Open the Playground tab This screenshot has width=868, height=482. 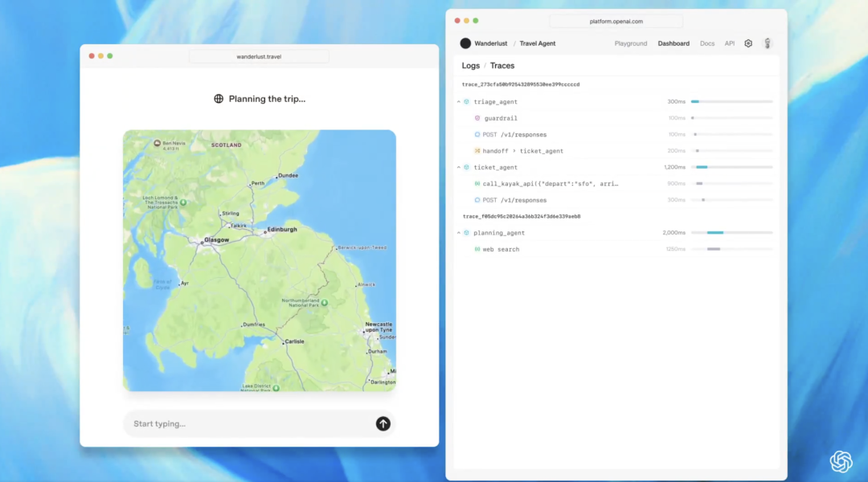[x=631, y=43]
